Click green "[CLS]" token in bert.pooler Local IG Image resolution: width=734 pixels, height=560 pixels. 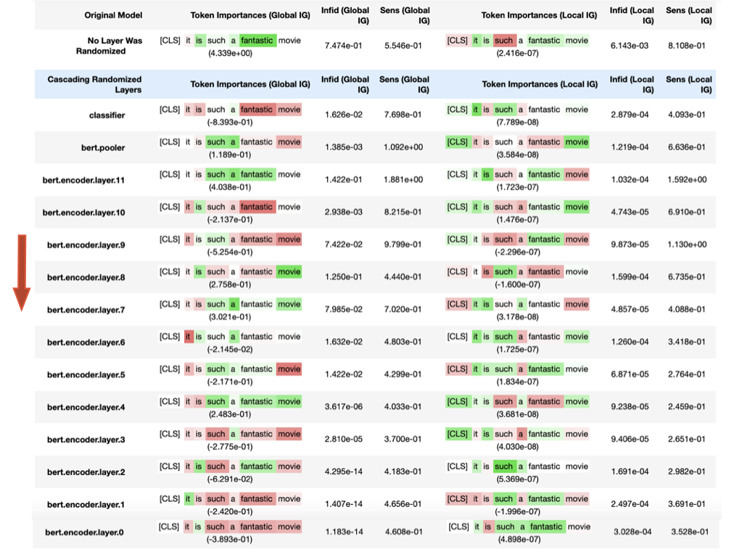pyautogui.click(x=458, y=142)
